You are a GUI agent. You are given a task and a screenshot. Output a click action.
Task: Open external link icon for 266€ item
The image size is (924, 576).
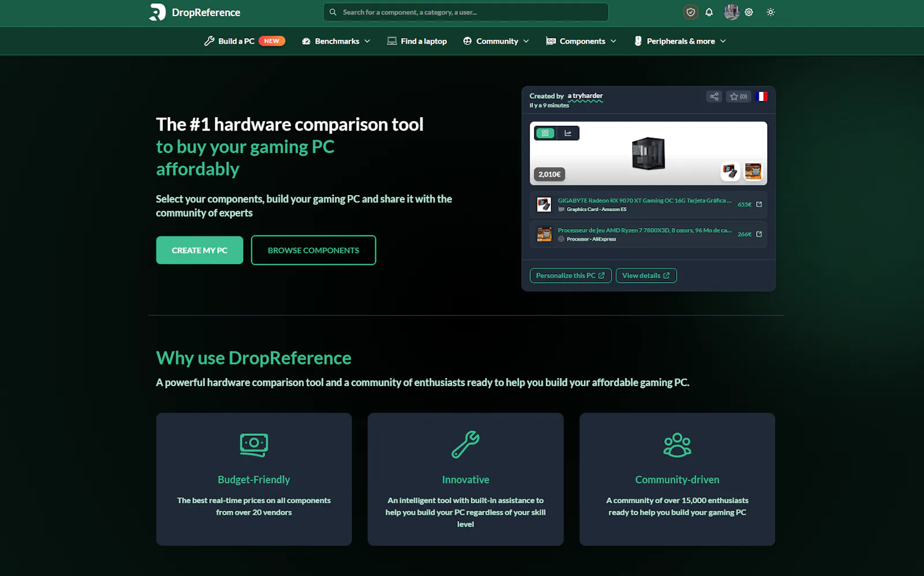pos(759,234)
